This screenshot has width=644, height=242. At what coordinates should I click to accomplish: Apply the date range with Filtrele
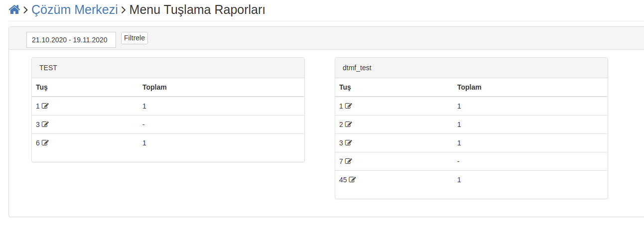click(134, 38)
